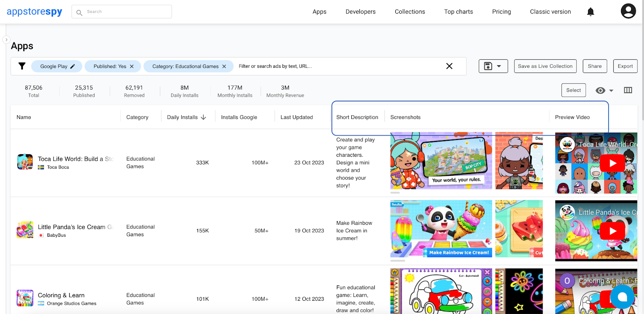
Task: Open Little Panda watermelon screenshot thumbnail
Action: click(x=519, y=229)
